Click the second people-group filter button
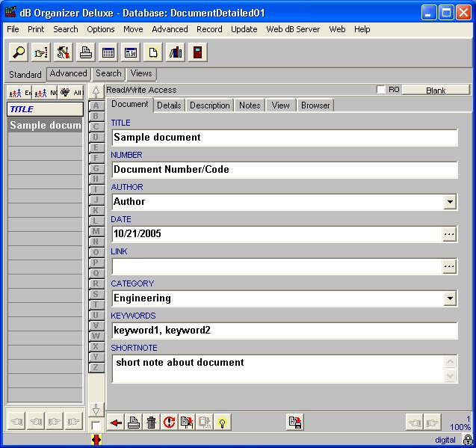The width and height of the screenshot is (476, 448). pos(45,93)
